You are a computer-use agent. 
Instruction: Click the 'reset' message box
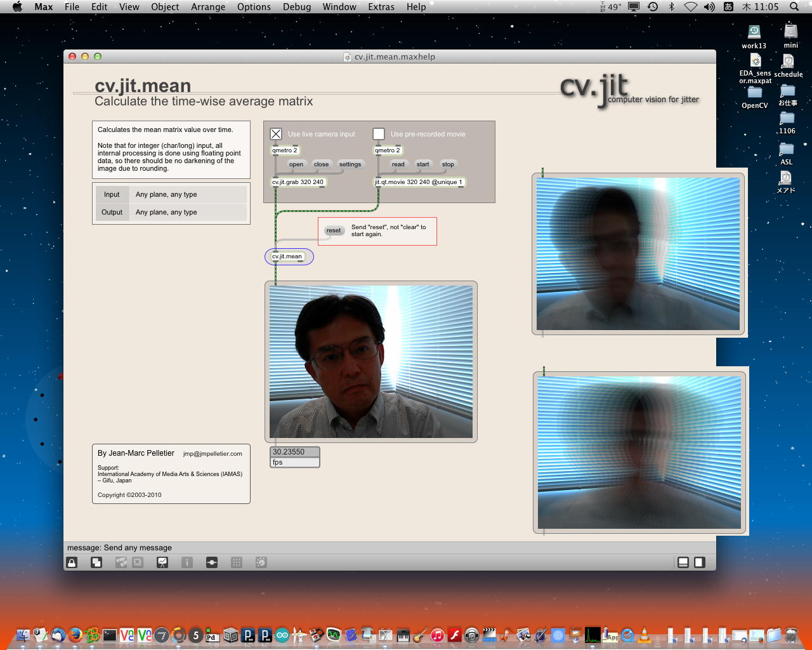[334, 230]
